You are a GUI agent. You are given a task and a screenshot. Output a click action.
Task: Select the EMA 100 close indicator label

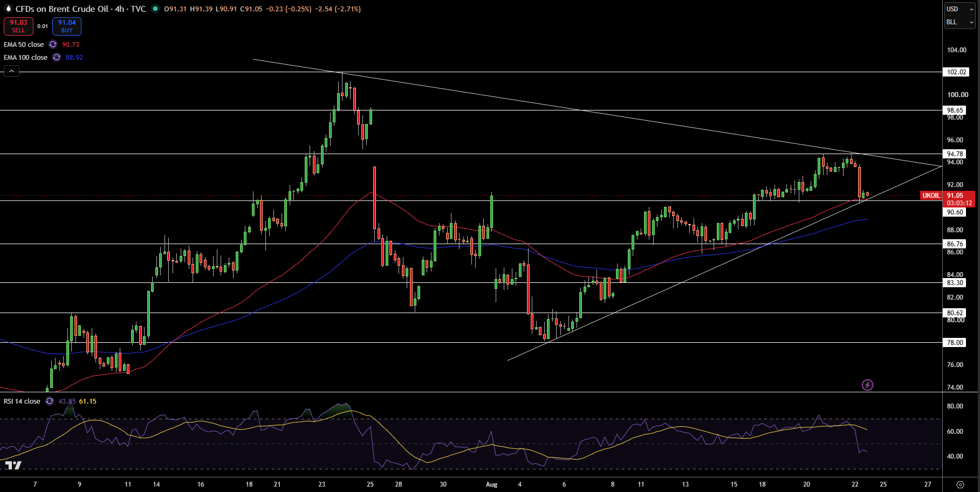(x=25, y=58)
